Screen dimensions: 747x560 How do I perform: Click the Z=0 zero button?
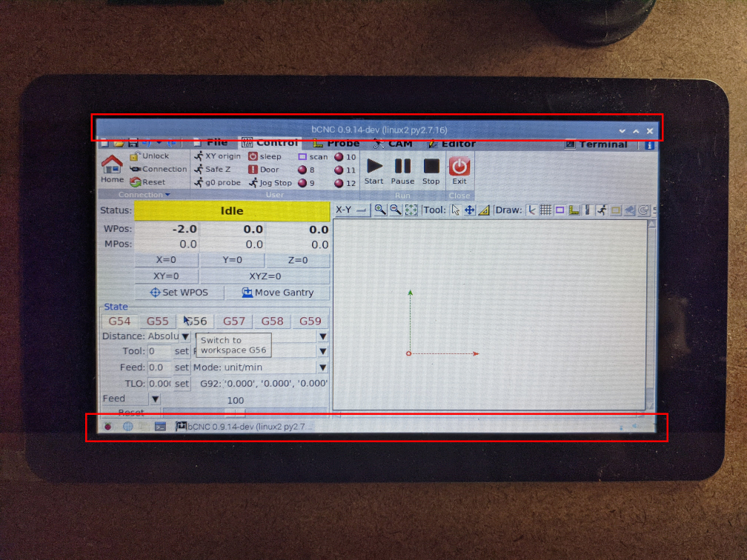[298, 261]
